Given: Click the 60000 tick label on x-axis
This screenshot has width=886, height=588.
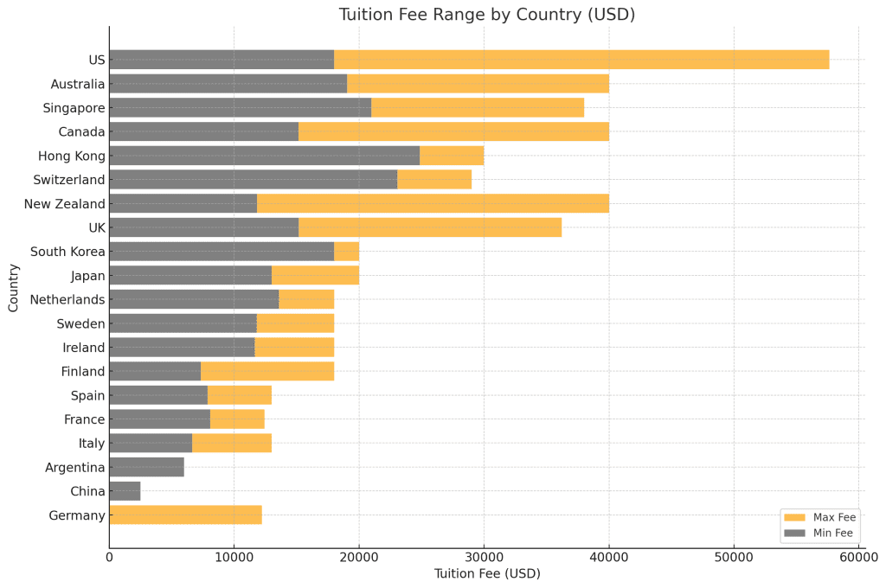Looking at the screenshot, I should click(x=858, y=558).
